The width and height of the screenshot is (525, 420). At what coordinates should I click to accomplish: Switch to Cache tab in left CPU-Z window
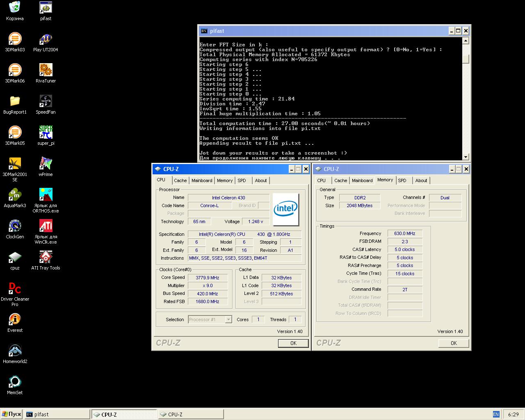(x=180, y=180)
